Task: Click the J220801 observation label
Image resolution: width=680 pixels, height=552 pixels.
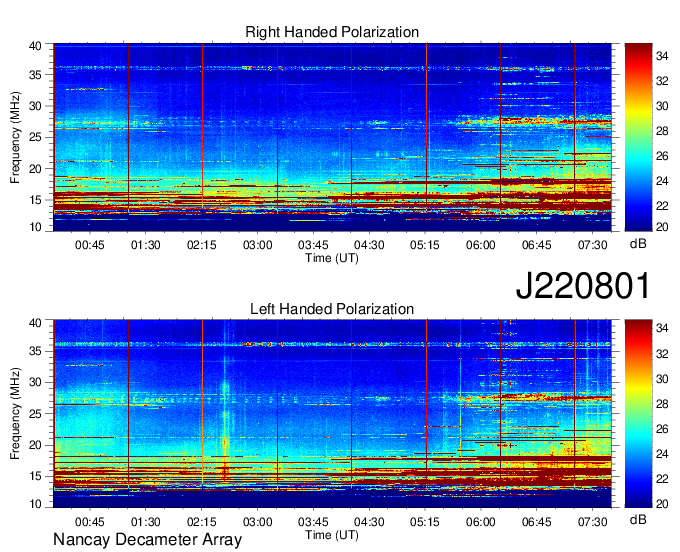Action: [583, 286]
